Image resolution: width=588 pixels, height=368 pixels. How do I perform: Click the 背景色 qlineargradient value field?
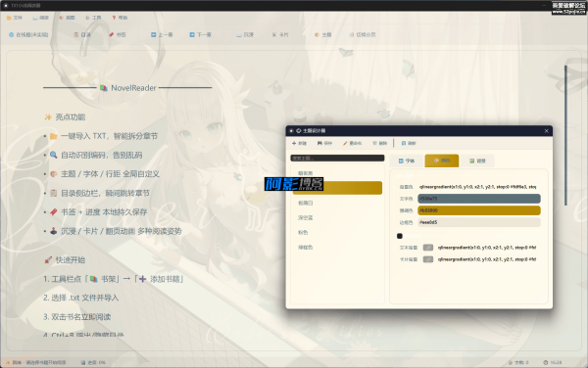click(479, 186)
